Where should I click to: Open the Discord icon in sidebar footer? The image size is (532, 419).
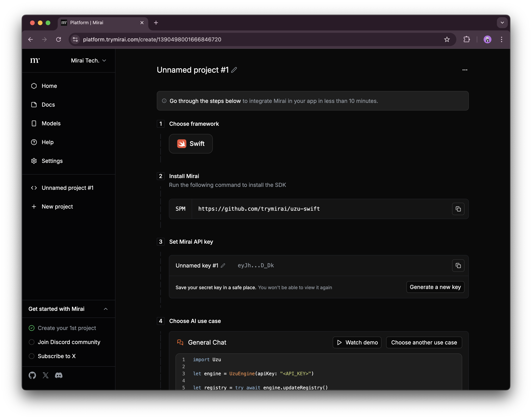[59, 375]
